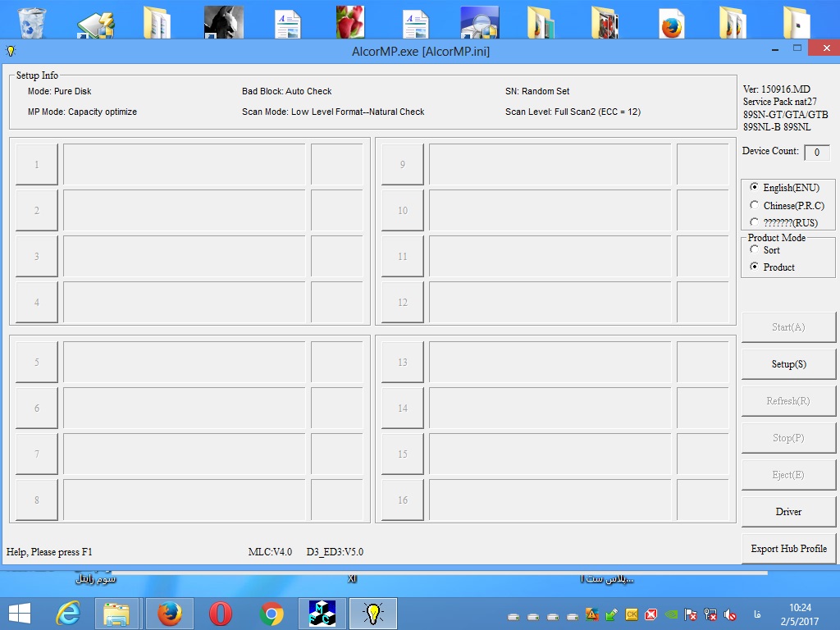Click port button 9
The width and height of the screenshot is (840, 630).
coord(402,164)
